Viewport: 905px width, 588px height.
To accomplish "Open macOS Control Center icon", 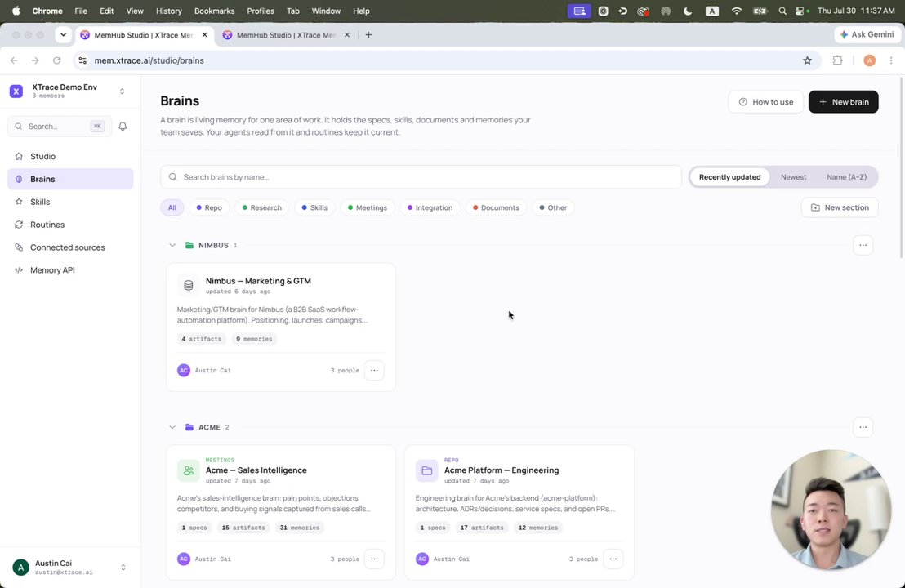I will tap(801, 11).
